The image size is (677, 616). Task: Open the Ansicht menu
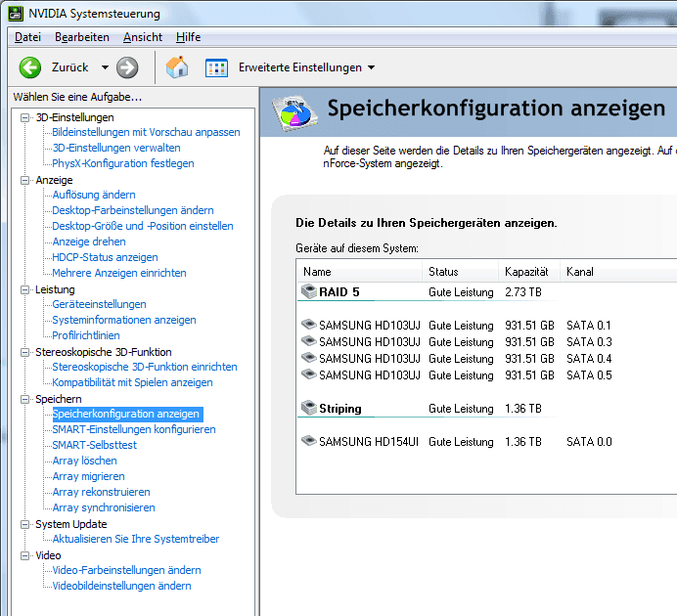click(143, 37)
